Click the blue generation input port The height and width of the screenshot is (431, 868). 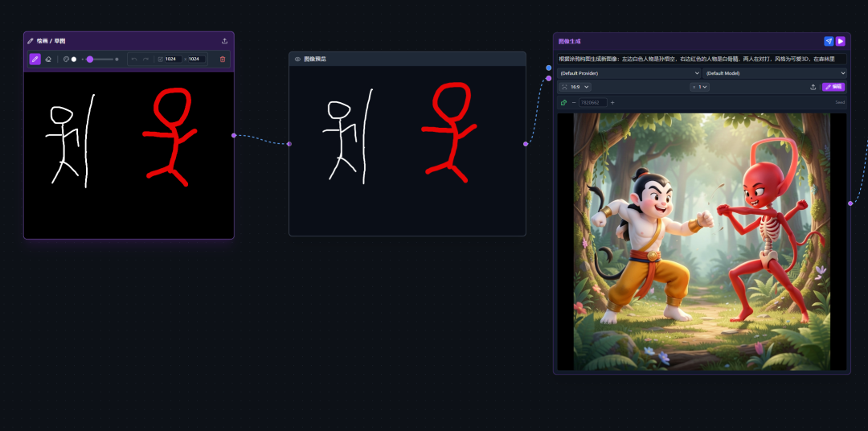point(549,68)
